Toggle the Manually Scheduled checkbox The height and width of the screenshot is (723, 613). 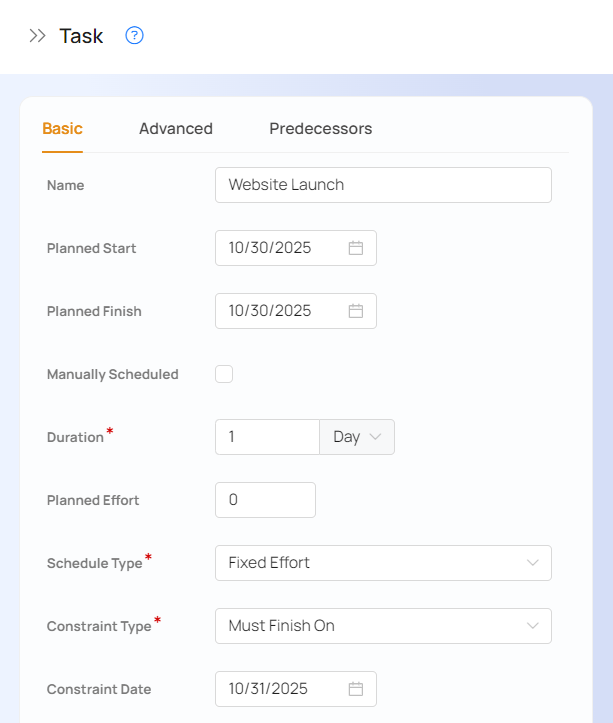pos(224,374)
